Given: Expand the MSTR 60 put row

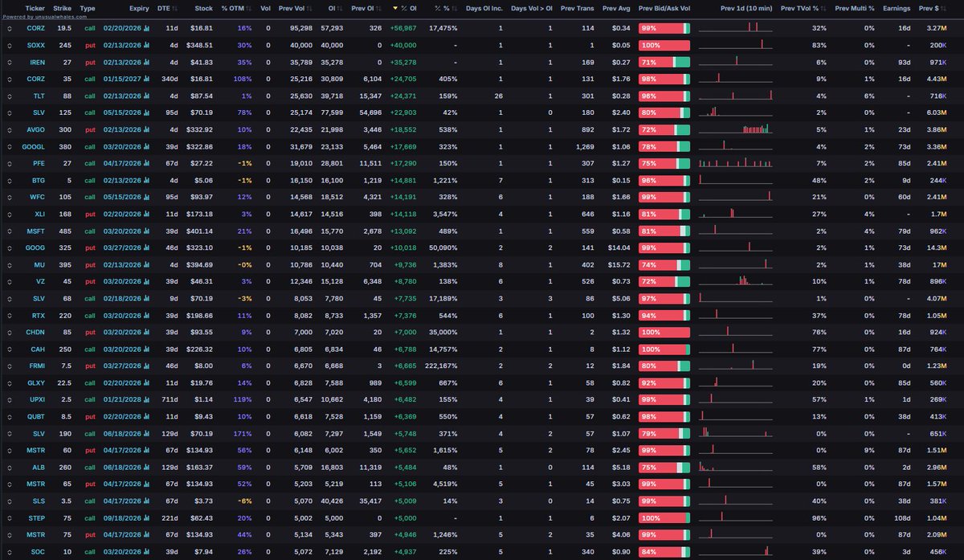Looking at the screenshot, I should pos(10,450).
